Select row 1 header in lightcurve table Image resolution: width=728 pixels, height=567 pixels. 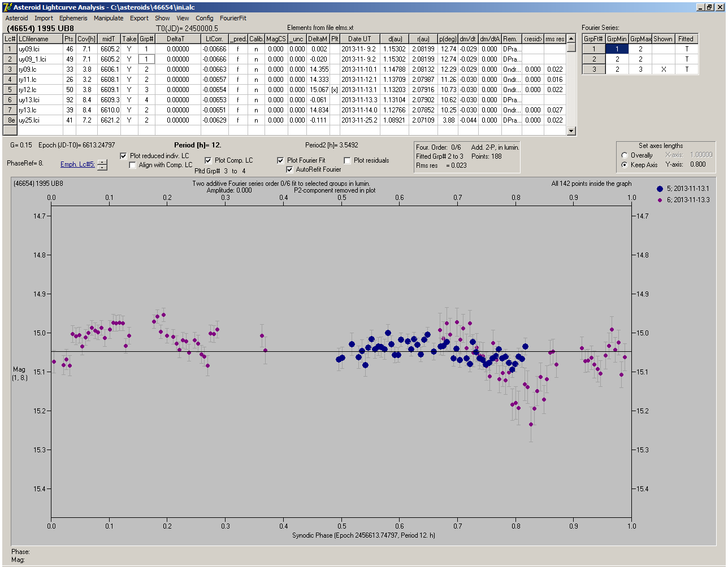tap(10, 49)
